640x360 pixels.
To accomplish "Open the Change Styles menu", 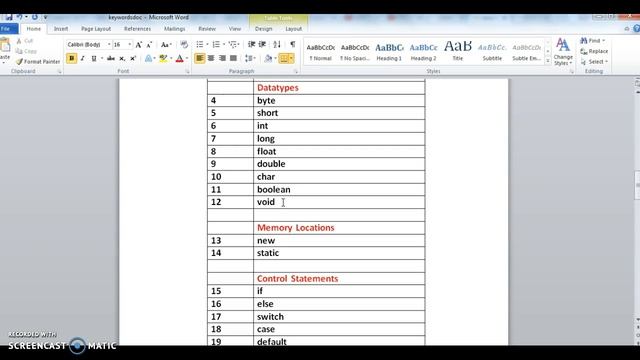I will tap(563, 52).
